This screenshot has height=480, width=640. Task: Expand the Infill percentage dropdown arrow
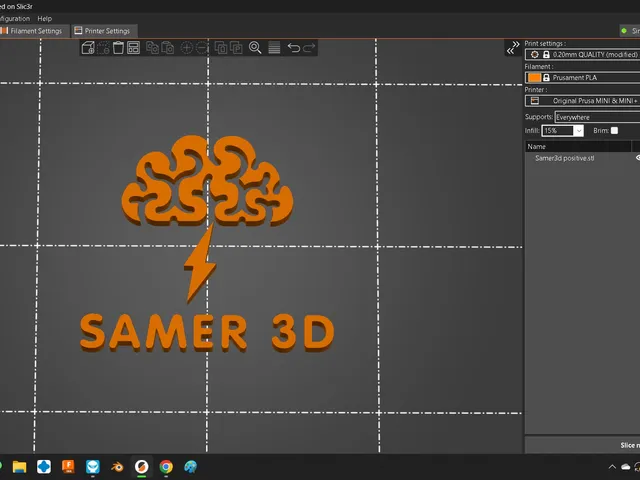point(579,131)
